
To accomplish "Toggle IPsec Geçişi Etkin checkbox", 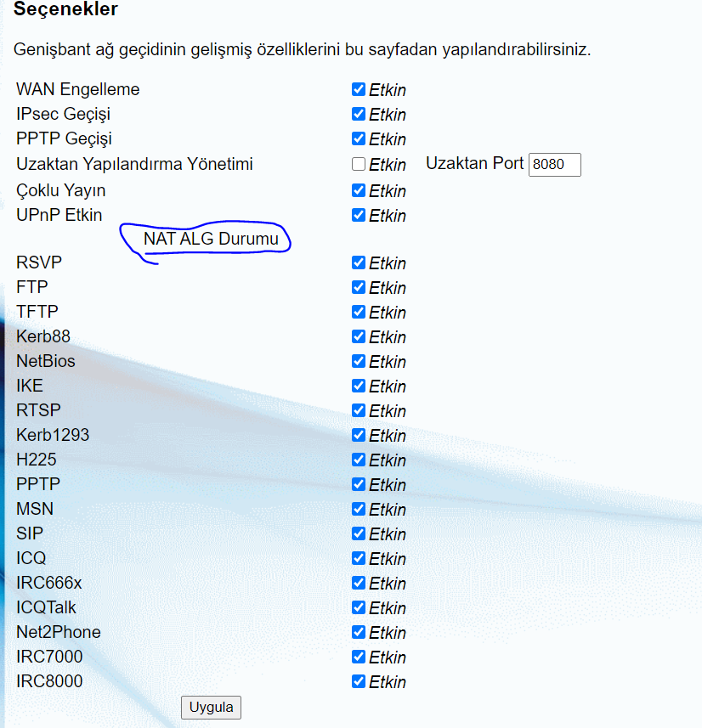I will tap(358, 114).
